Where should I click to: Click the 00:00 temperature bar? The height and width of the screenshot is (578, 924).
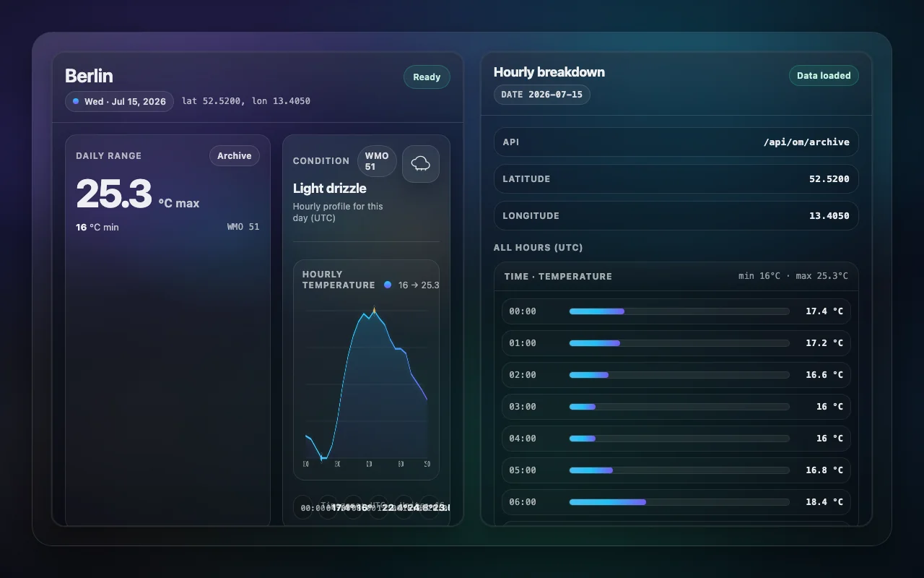[679, 311]
